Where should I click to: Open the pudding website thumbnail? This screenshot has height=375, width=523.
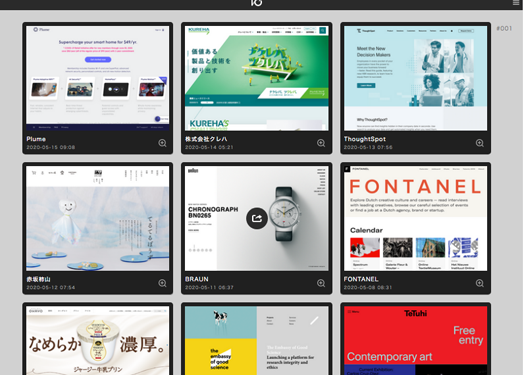pyautogui.click(x=98, y=341)
